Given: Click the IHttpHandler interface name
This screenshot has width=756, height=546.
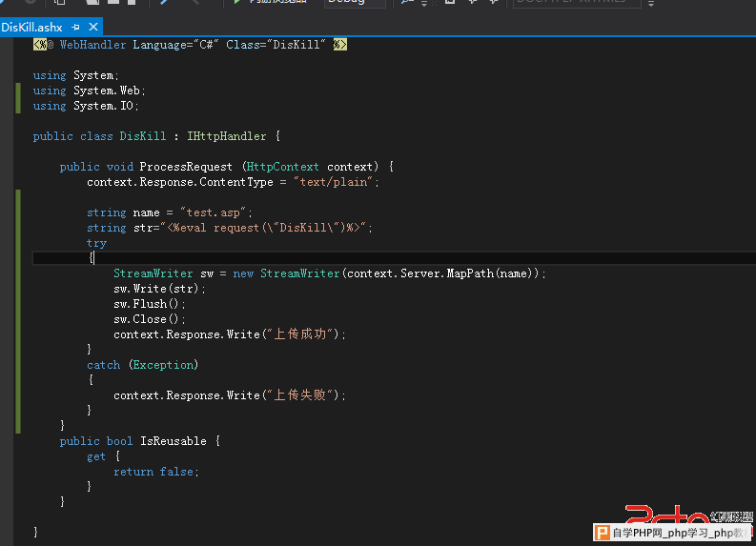Looking at the screenshot, I should tap(227, 136).
